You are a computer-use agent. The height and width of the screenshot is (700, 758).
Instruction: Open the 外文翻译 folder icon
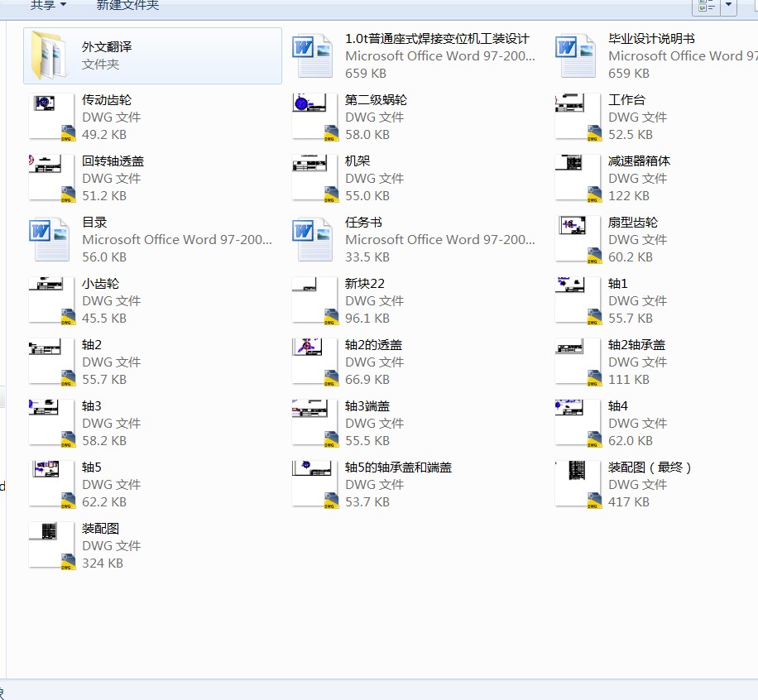tap(48, 55)
